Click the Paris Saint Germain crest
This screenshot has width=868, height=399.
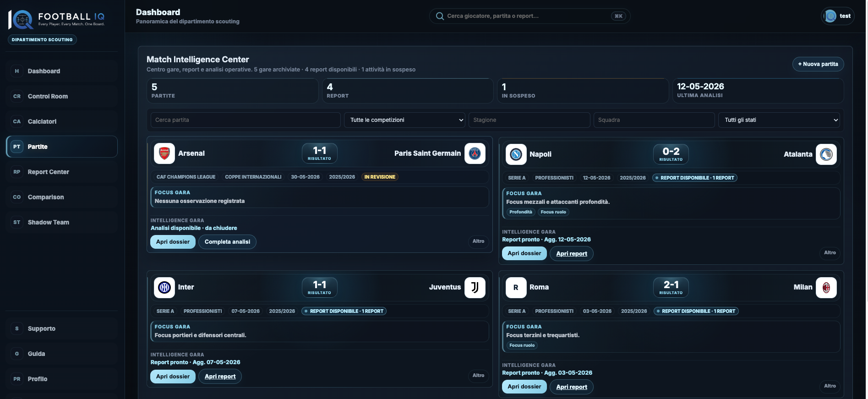pyautogui.click(x=475, y=153)
